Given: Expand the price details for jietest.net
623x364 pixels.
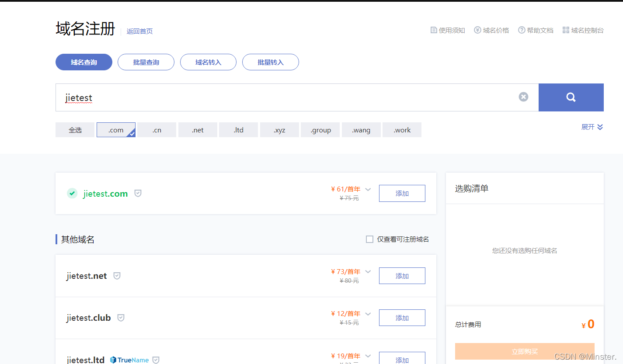Looking at the screenshot, I should click(x=368, y=271).
